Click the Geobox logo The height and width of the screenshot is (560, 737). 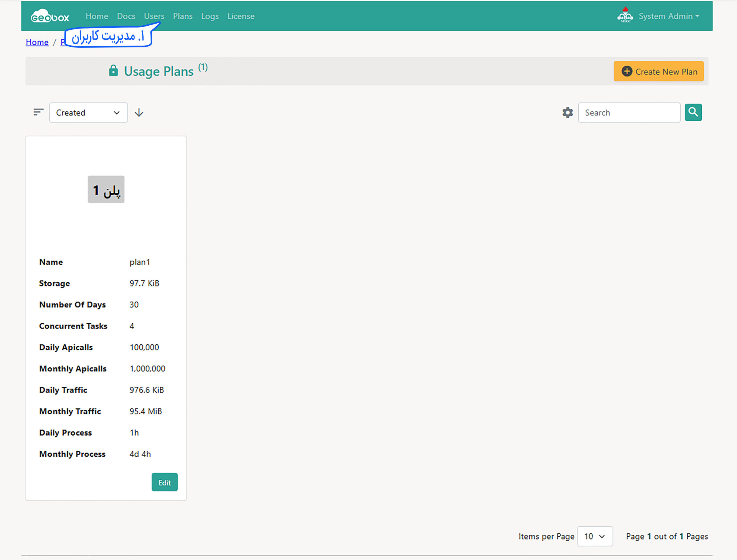(50, 16)
